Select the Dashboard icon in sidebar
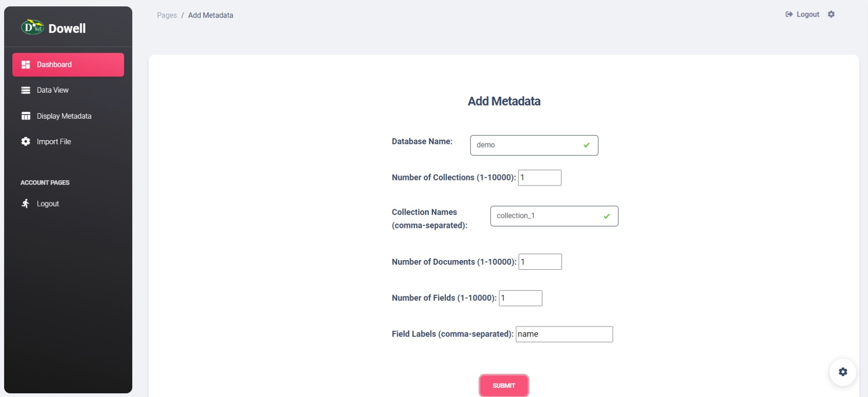Image resolution: width=868 pixels, height=397 pixels. tap(26, 65)
